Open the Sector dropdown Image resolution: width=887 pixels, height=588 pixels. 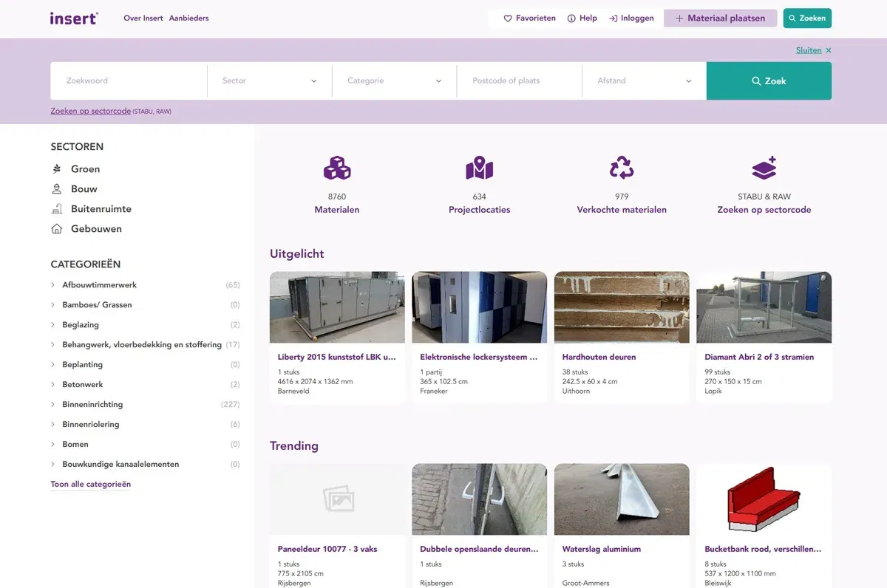269,81
